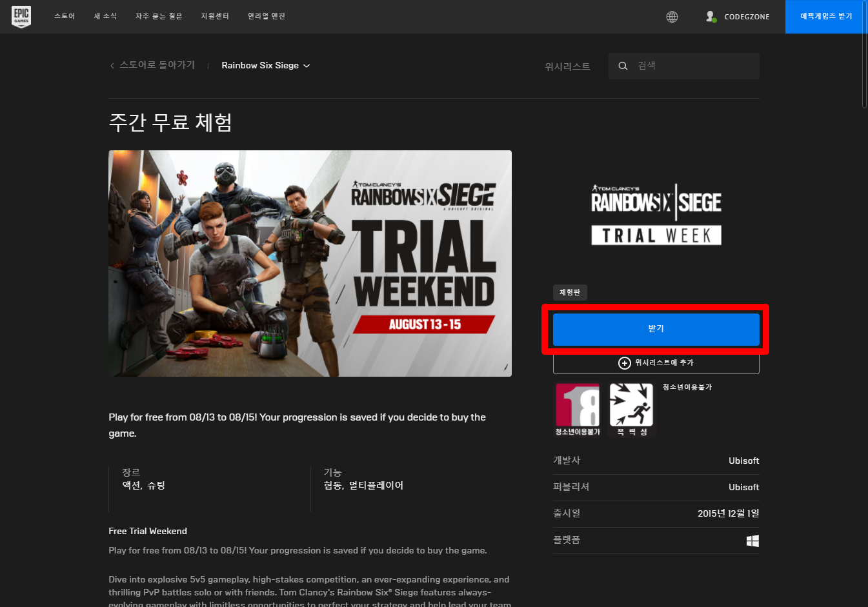Click the 청소년이용불가 text beside the rating icons
868x607 pixels.
[x=687, y=387]
